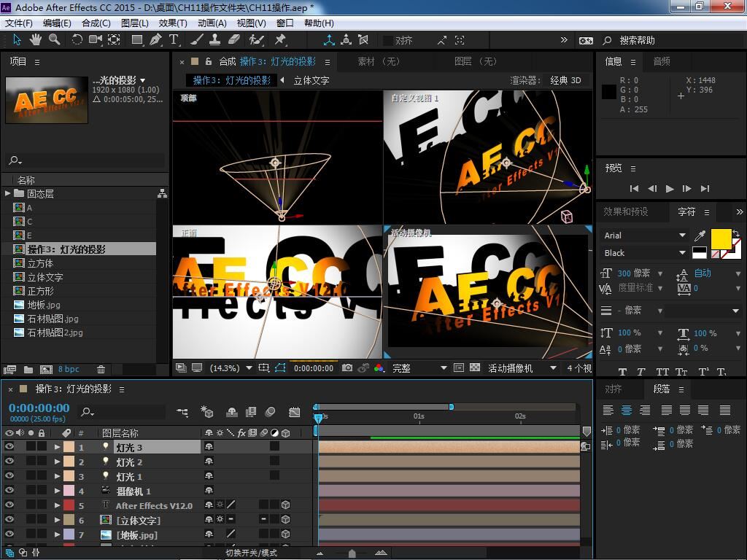Toggle 3D switch for [立体文字] layer
747x560 pixels.
tap(286, 519)
